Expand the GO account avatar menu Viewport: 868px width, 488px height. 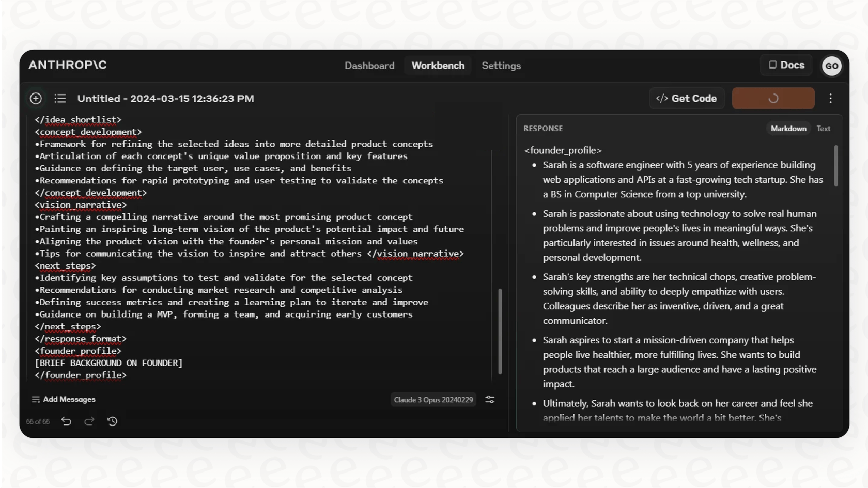pyautogui.click(x=832, y=66)
